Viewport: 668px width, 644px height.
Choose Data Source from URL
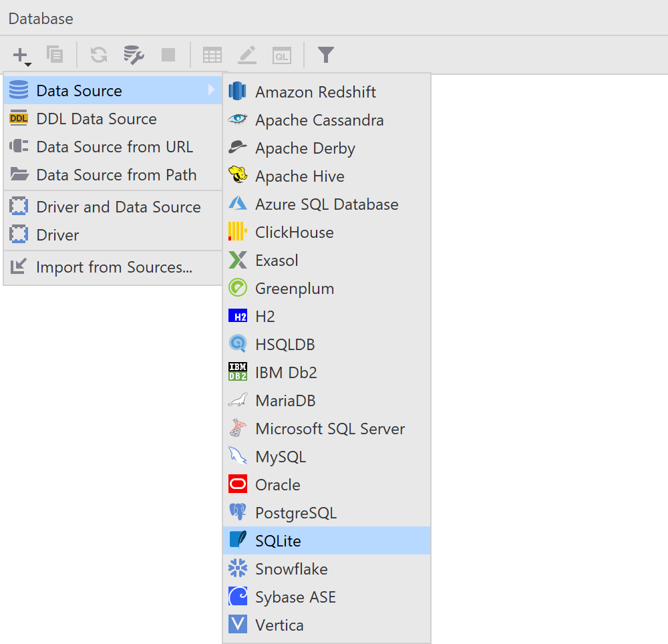tap(113, 146)
